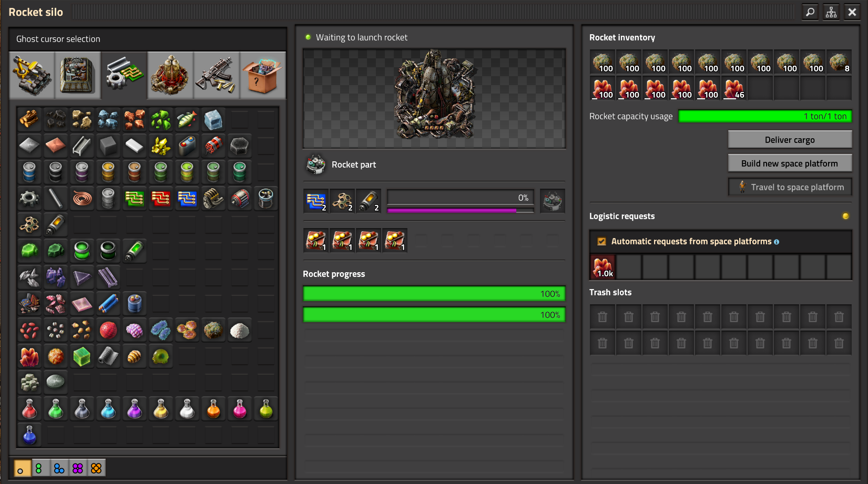Select the sulfur item

[x=161, y=146]
